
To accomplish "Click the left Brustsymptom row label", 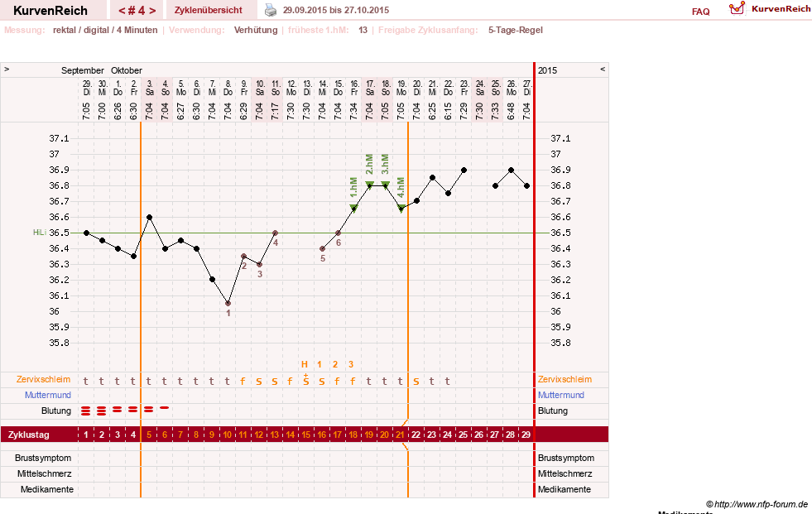I will (x=43, y=458).
